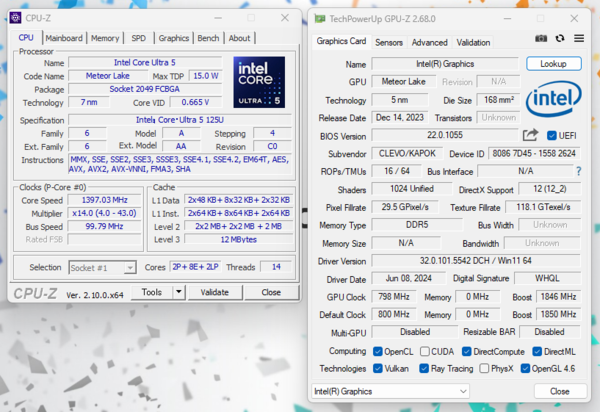
Task: Click the Cores value 2P+8E+2LP
Action: pyautogui.click(x=195, y=267)
